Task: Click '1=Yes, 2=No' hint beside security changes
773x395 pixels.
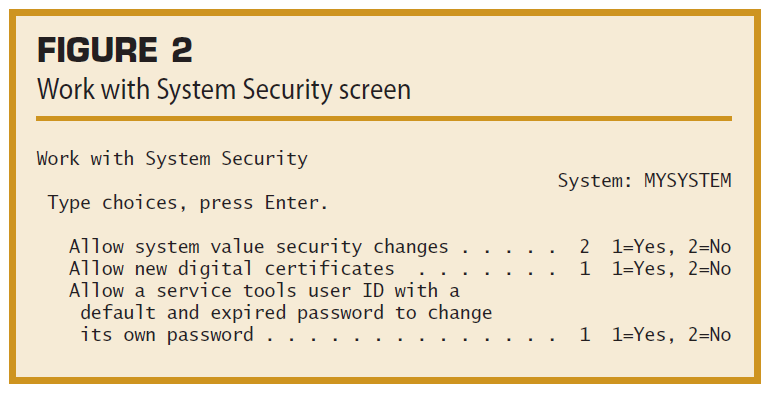Action: (x=671, y=247)
